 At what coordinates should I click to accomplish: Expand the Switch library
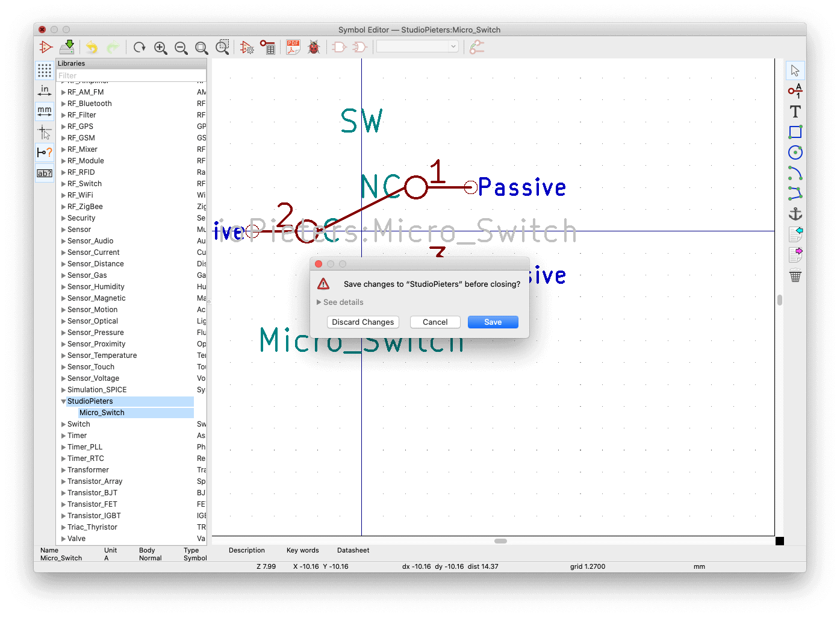coord(63,424)
